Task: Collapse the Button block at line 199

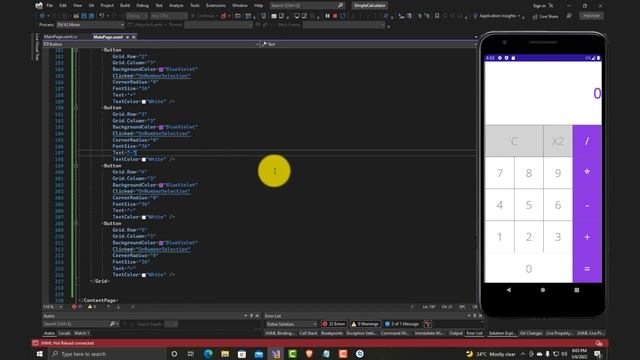Action: (76, 166)
